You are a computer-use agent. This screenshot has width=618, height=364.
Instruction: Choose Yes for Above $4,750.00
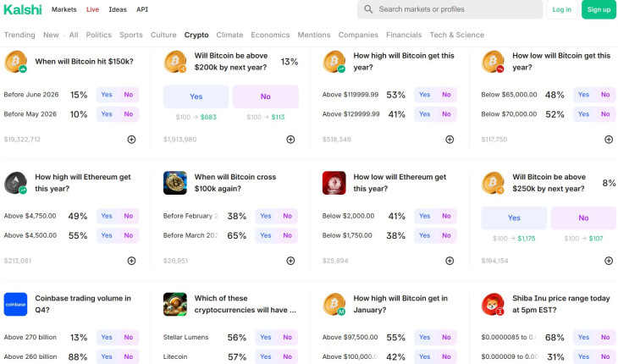point(107,216)
